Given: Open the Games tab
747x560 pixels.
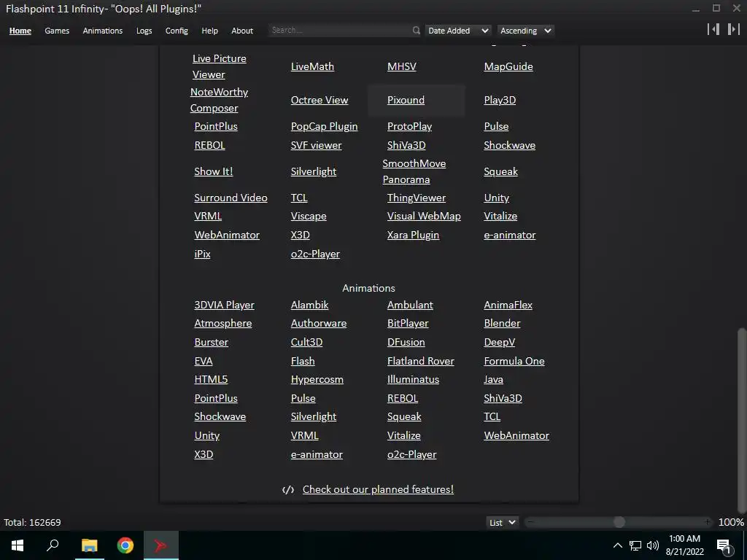Looking at the screenshot, I should click(57, 31).
